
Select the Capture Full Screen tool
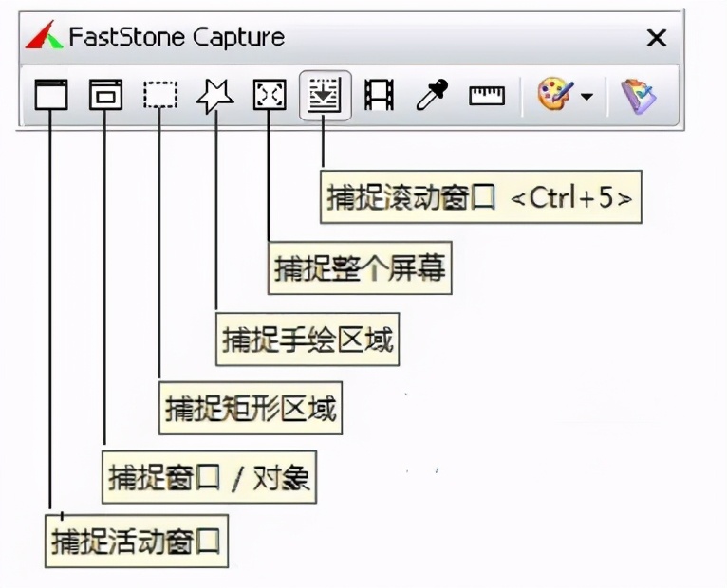(x=270, y=95)
